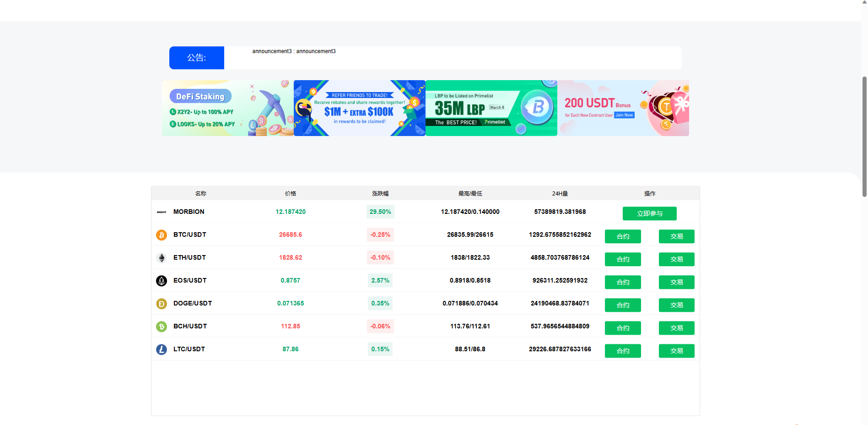Select the DOGE/USDT pair name
The image size is (868, 425).
pyautogui.click(x=193, y=303)
